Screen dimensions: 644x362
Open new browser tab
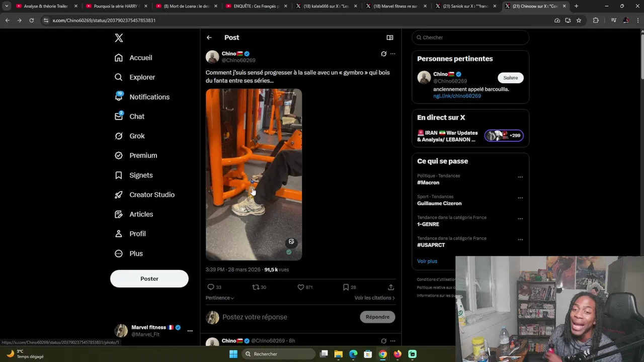(x=576, y=6)
